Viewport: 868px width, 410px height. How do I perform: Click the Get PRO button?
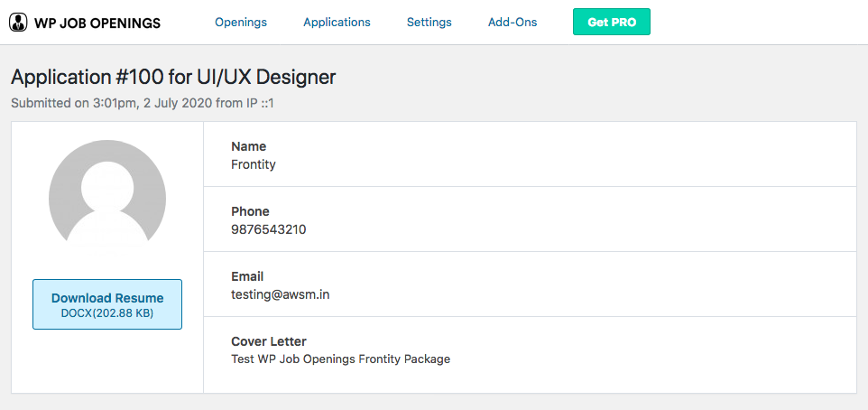tap(612, 22)
